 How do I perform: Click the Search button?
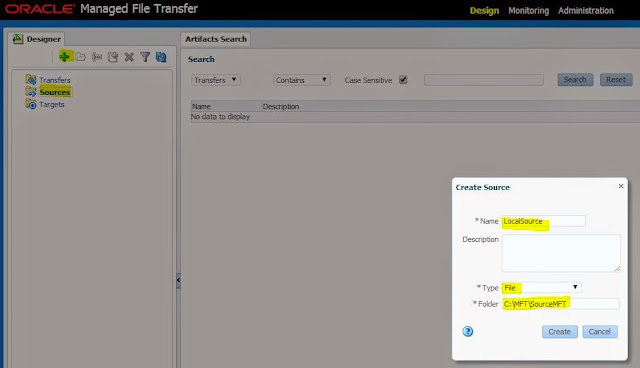[575, 80]
